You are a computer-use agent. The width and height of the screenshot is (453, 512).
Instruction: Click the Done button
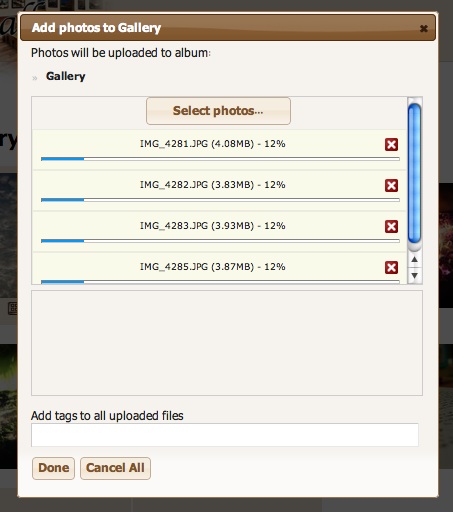(53, 468)
